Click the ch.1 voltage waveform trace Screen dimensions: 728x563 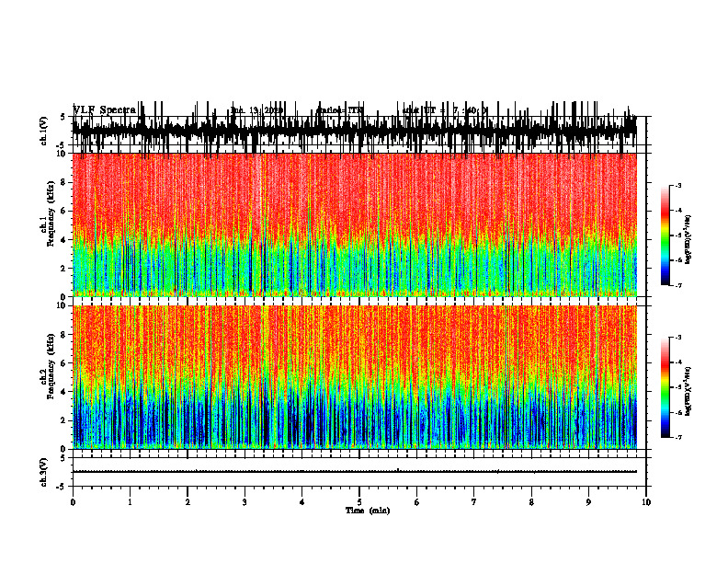click(355, 128)
